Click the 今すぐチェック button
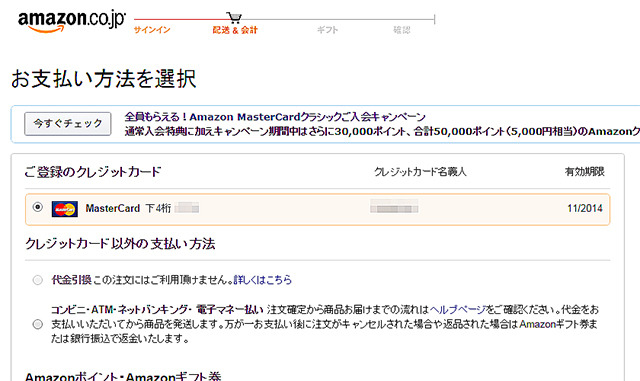The height and width of the screenshot is (381, 640). [x=68, y=124]
